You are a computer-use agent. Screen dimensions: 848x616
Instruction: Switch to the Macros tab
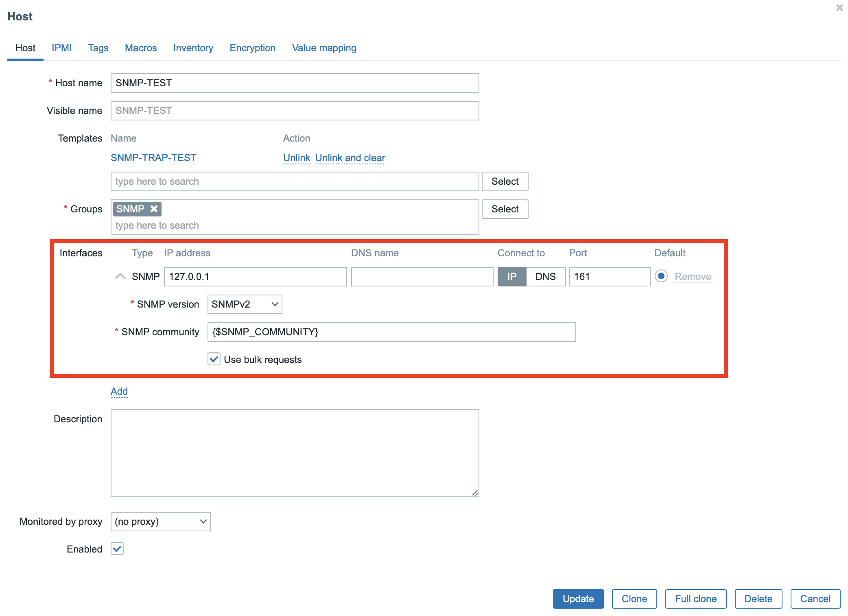point(141,48)
